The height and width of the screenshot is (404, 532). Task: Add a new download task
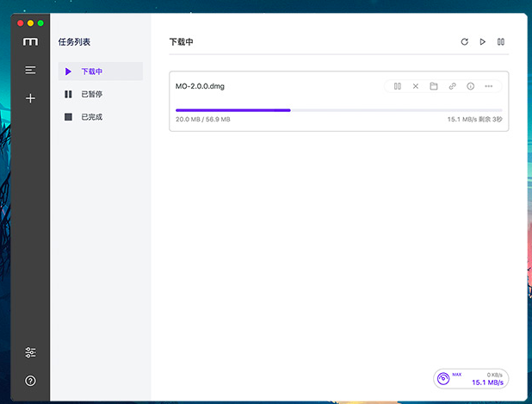30,98
